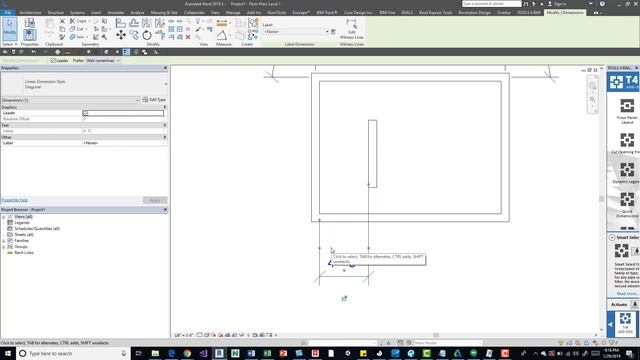640x360 pixels.
Task: Collapse the Graphics properties group
Action: [x=165, y=107]
